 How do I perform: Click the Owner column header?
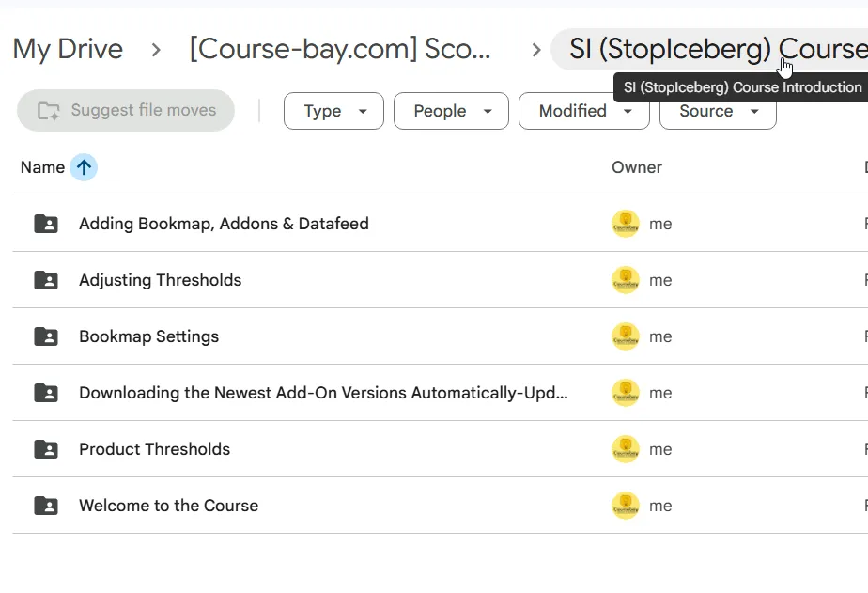637,167
